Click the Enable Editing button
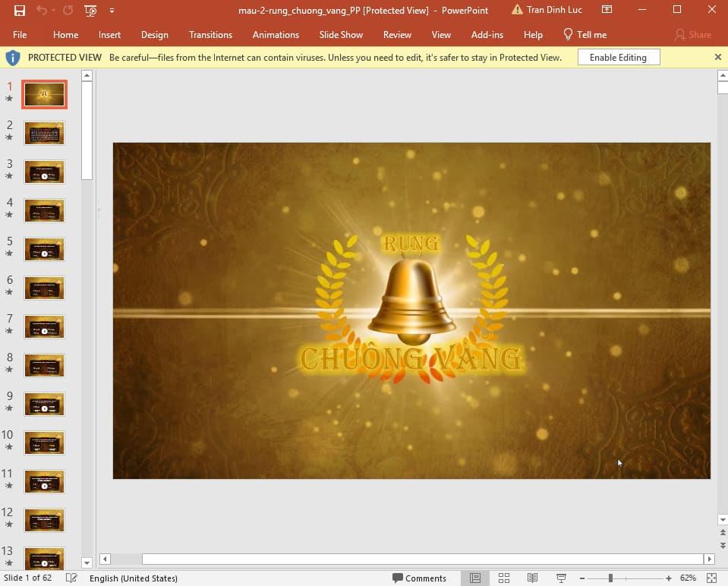This screenshot has width=728, height=586. click(x=618, y=57)
